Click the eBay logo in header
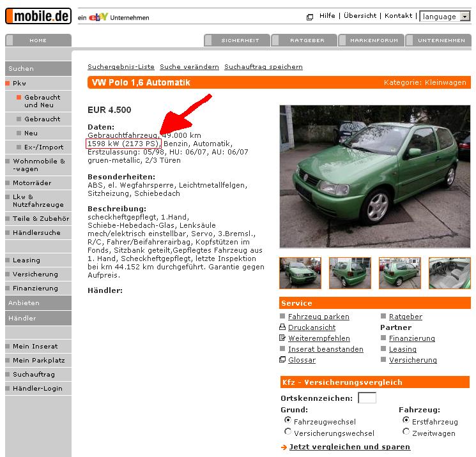This screenshot has width=476, height=457. [x=98, y=17]
